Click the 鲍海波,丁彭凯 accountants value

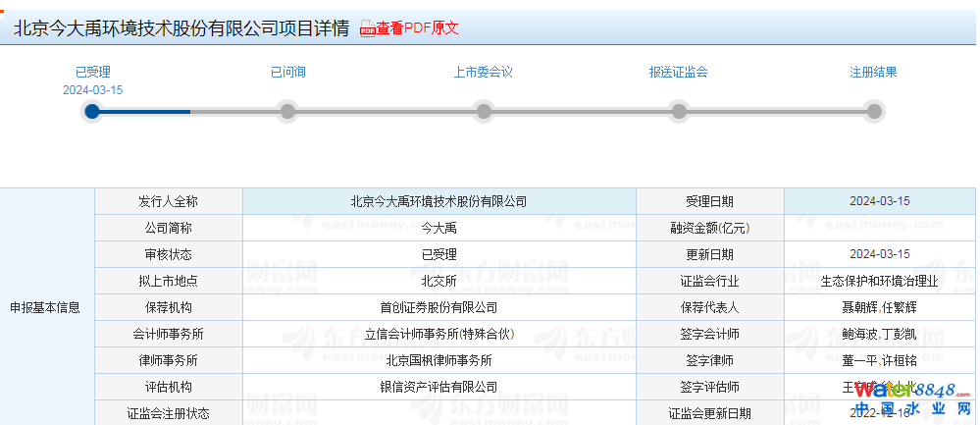point(879,334)
